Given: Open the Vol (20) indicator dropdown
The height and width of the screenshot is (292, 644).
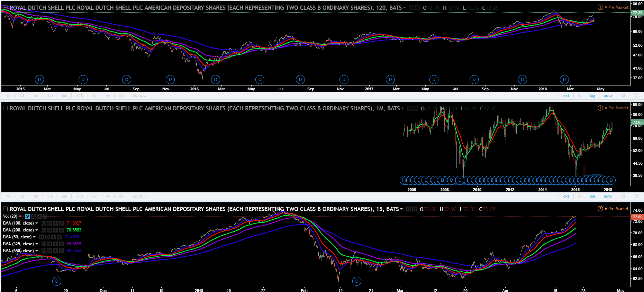Looking at the screenshot, I should pyautogui.click(x=20, y=216).
